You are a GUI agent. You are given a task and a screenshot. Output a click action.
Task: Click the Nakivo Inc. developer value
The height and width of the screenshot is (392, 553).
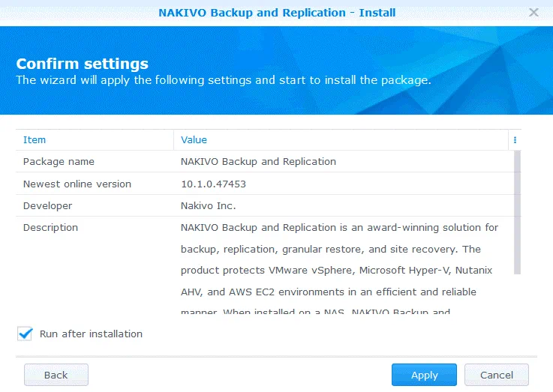point(209,205)
